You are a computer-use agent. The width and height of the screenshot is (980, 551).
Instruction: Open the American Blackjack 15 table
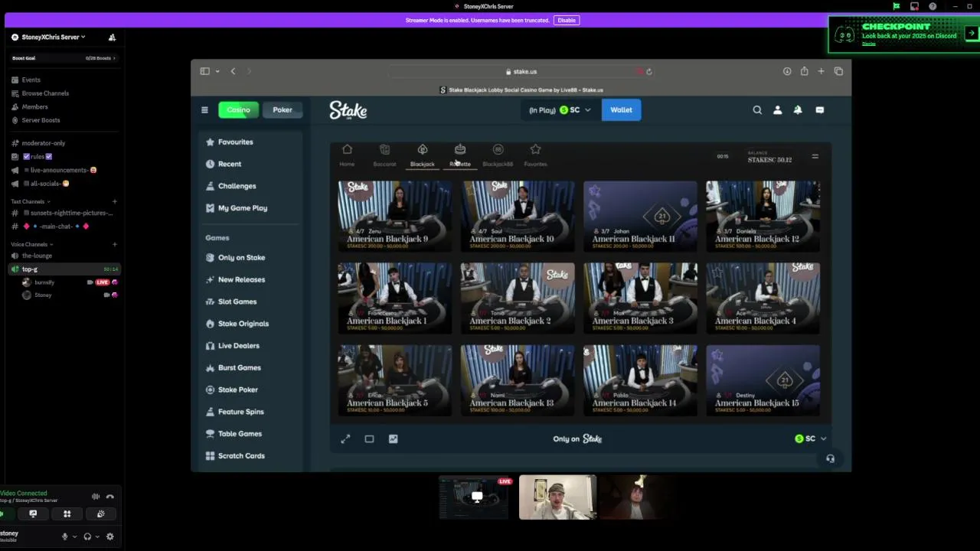pyautogui.click(x=763, y=380)
